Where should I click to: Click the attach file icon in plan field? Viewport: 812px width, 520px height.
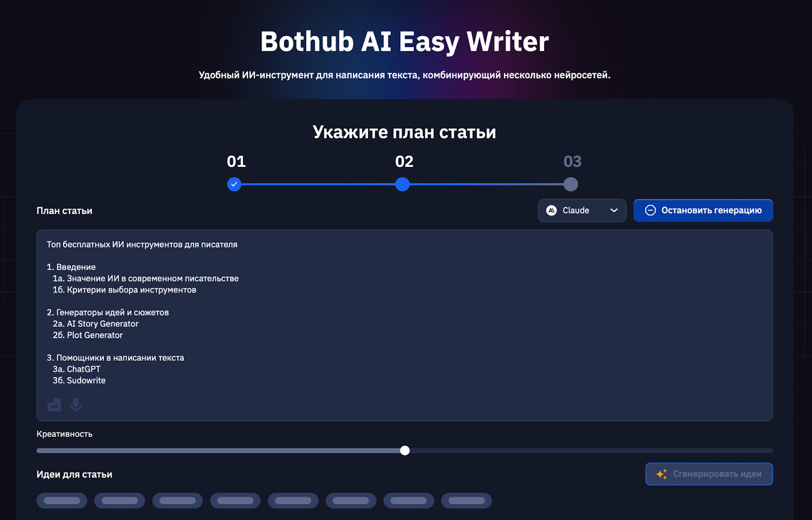(54, 404)
